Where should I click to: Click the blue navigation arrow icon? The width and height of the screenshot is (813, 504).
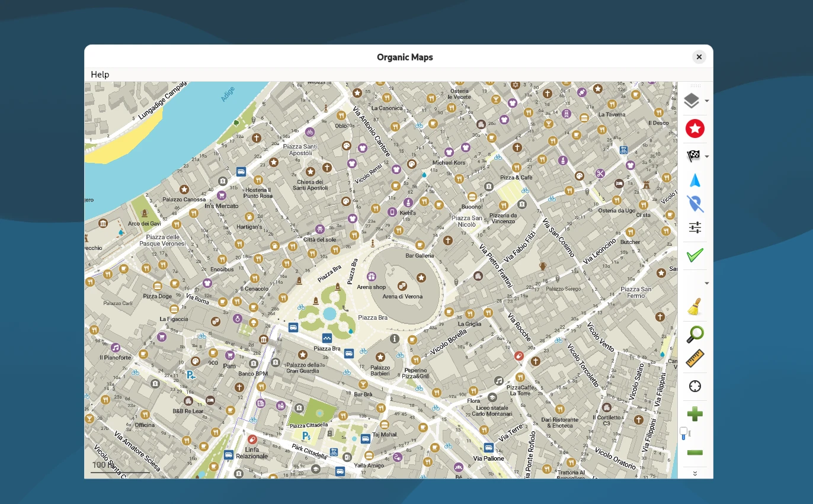pos(695,181)
